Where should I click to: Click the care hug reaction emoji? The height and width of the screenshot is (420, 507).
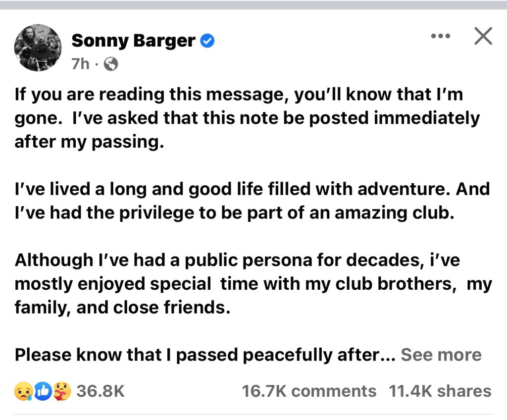(62, 391)
